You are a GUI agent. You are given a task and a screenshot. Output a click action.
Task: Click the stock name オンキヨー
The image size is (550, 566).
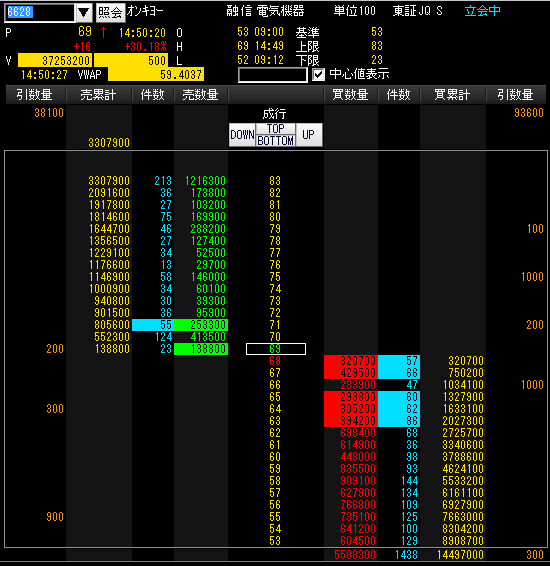click(145, 11)
